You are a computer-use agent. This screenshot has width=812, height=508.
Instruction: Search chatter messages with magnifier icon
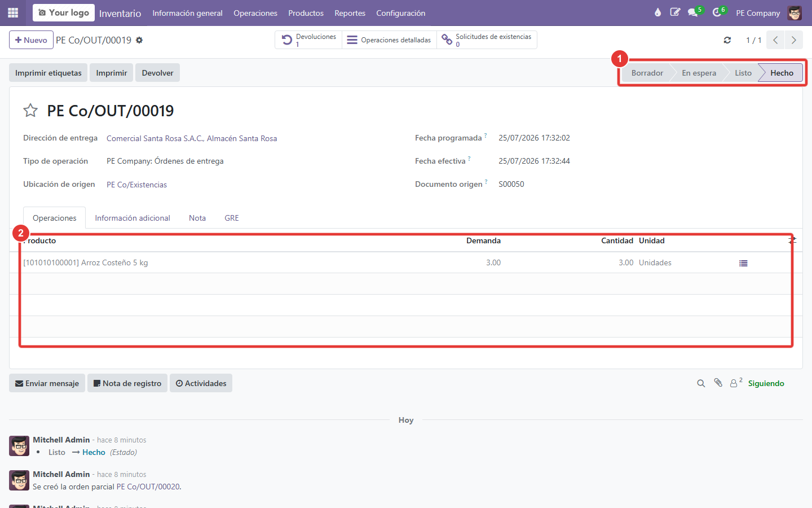tap(701, 383)
